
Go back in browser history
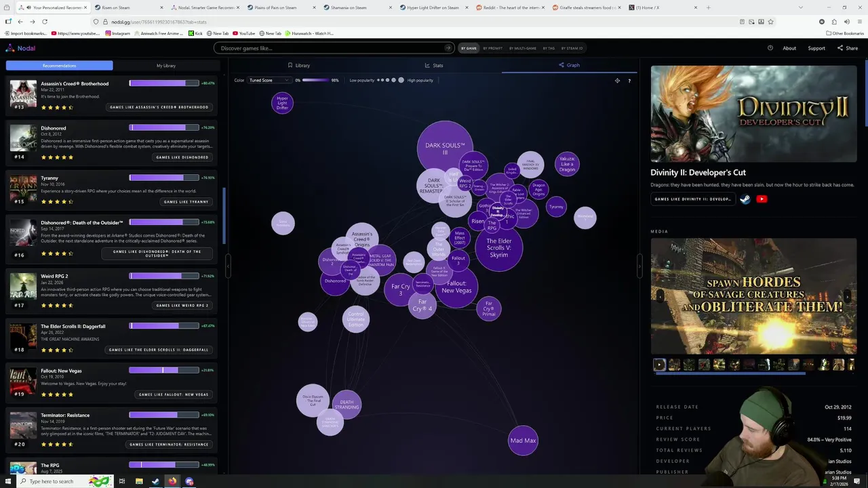(x=20, y=22)
